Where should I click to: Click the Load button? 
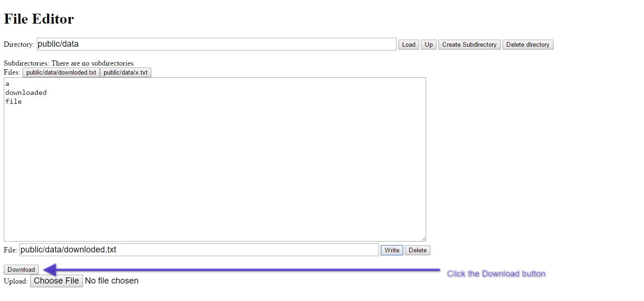pos(408,44)
